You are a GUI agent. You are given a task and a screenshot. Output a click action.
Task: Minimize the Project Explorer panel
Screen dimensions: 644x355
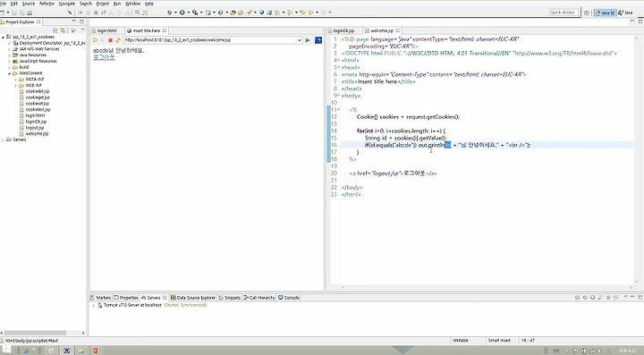click(x=74, y=21)
